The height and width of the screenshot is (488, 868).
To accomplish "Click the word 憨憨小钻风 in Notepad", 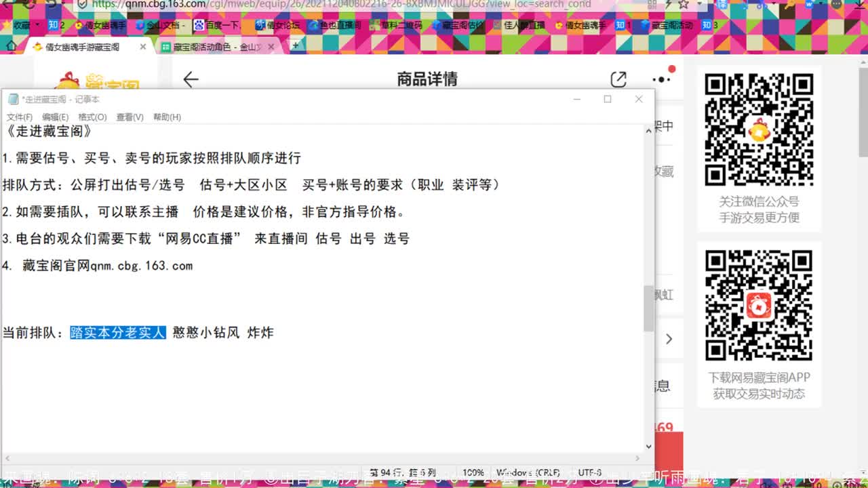I will [206, 333].
